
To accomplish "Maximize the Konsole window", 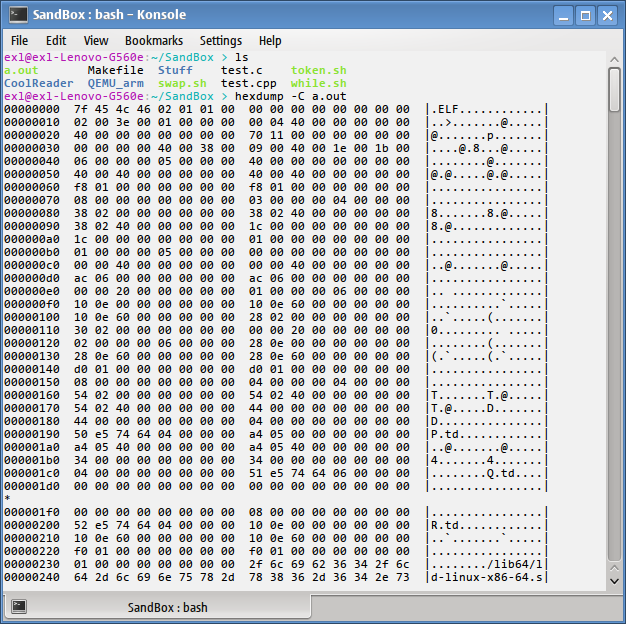I will pyautogui.click(x=585, y=16).
